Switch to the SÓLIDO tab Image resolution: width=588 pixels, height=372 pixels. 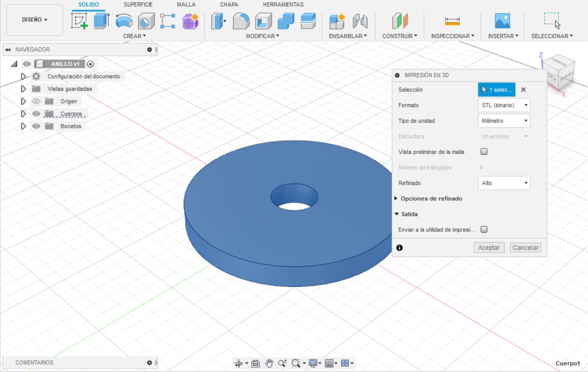coord(89,5)
